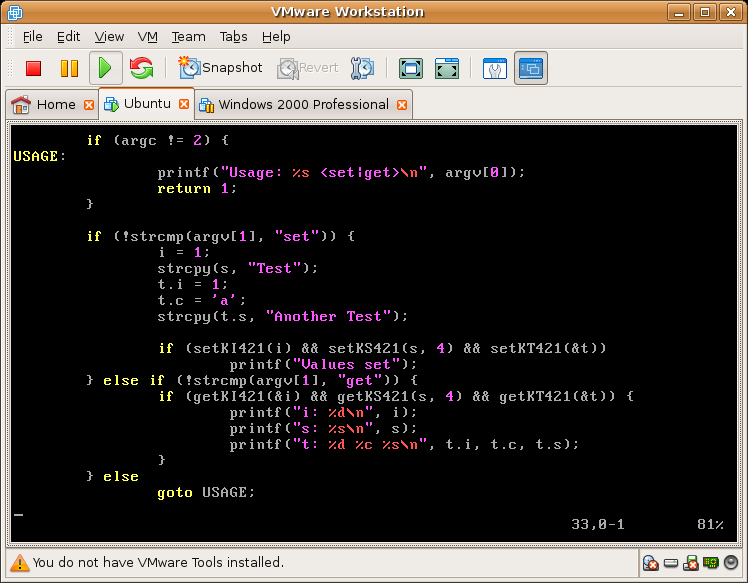748x583 pixels.
Task: Switch to the Home tab
Action: click(56, 104)
